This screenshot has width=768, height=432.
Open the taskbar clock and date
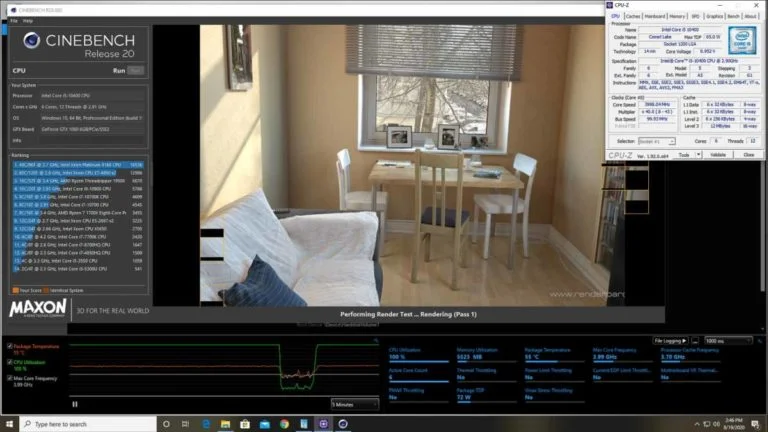(x=734, y=424)
